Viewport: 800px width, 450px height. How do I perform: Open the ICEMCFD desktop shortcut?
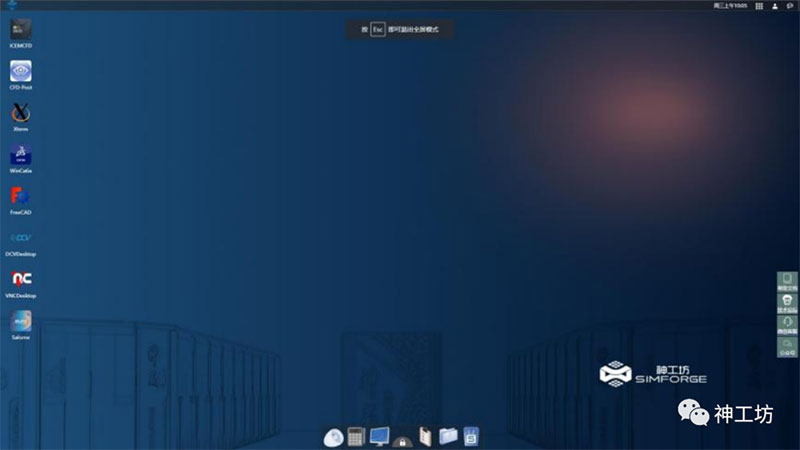[x=21, y=30]
